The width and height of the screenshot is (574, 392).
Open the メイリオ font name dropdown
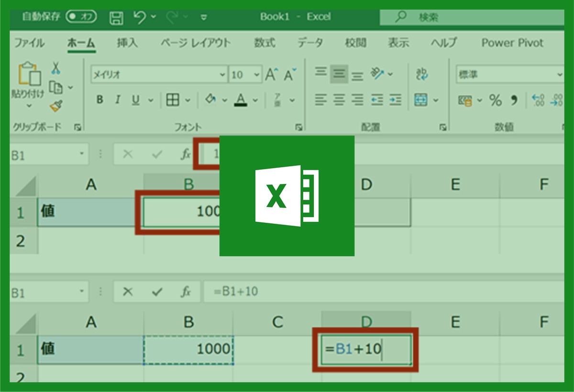(x=222, y=75)
